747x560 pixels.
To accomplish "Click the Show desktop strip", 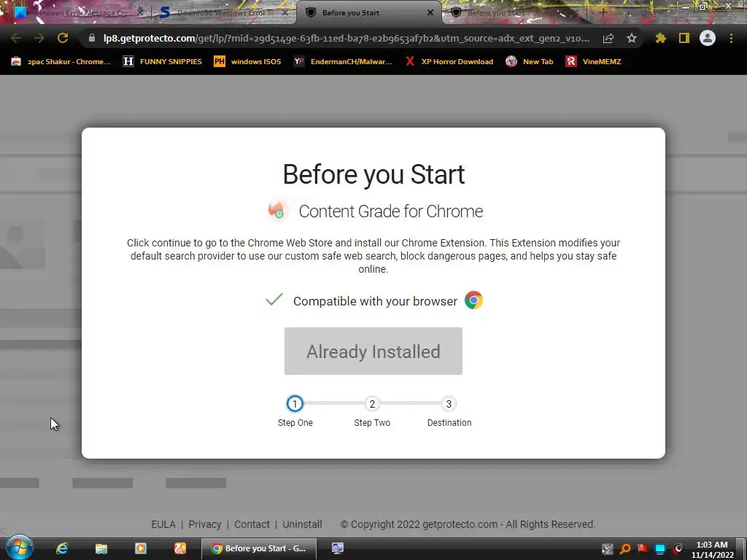I will [742, 549].
